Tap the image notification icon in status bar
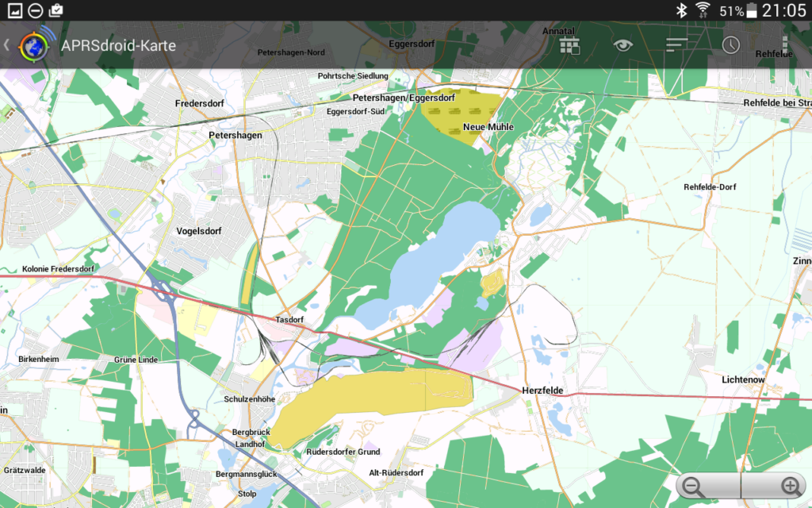 point(14,10)
